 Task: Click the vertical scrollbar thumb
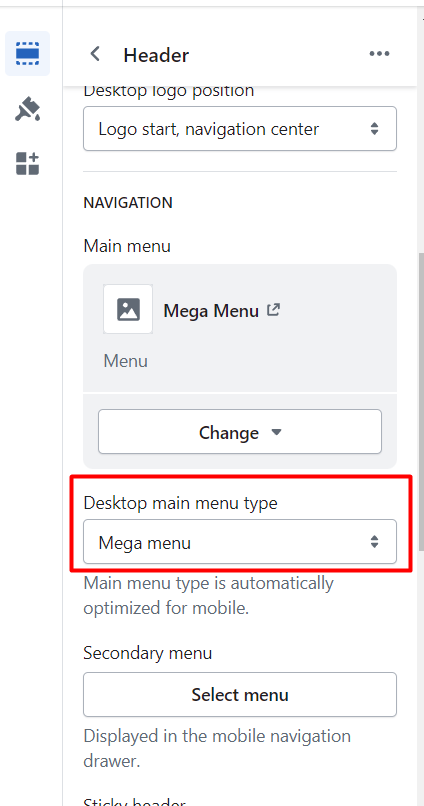pyautogui.click(x=421, y=401)
